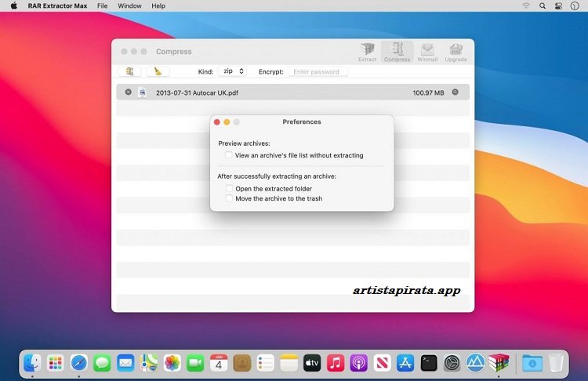Click the add archive files button

[129, 71]
